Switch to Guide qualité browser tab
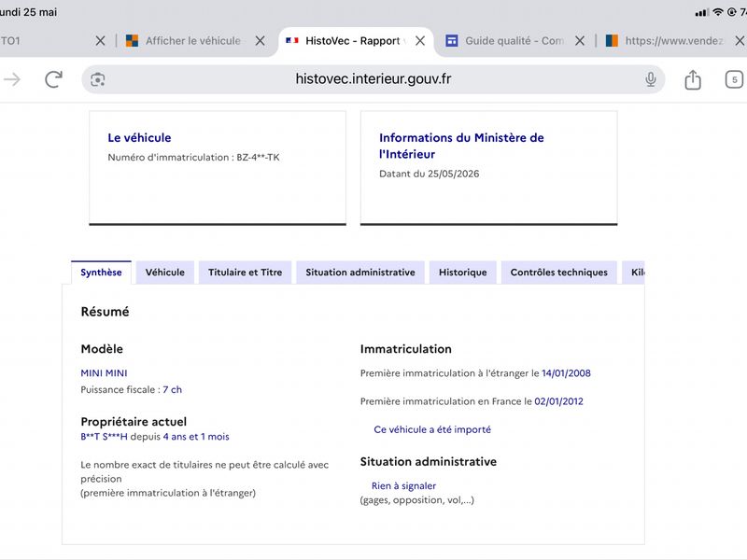The width and height of the screenshot is (747, 560). (x=505, y=41)
